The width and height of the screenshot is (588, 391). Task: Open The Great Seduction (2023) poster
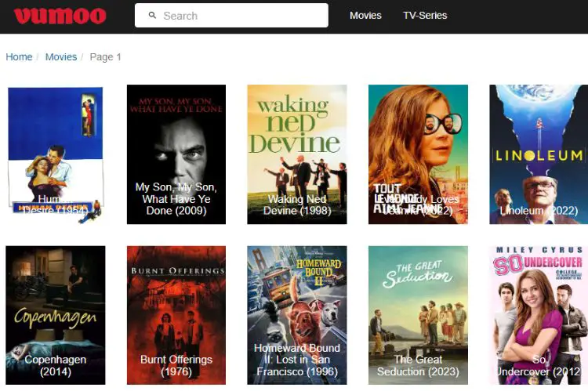[x=418, y=315]
